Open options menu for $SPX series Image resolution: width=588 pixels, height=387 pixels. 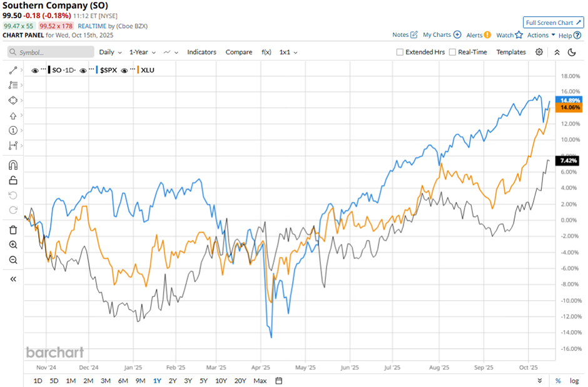click(91, 69)
